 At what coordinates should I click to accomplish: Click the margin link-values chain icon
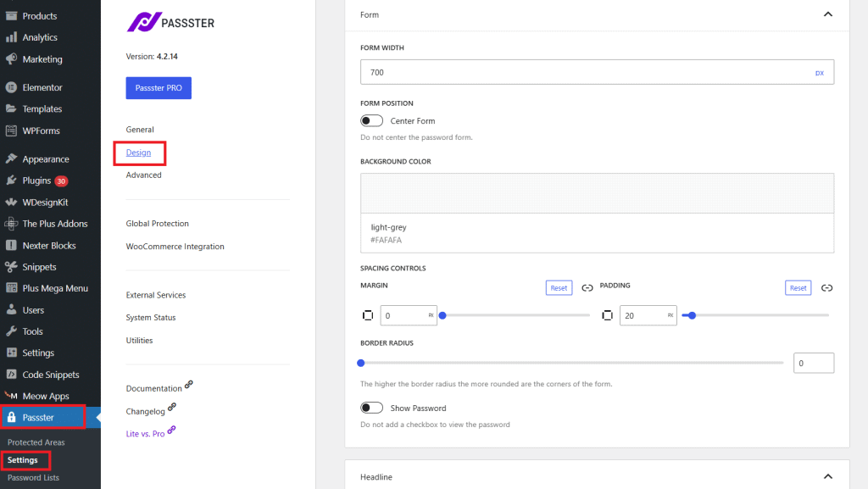click(x=587, y=287)
